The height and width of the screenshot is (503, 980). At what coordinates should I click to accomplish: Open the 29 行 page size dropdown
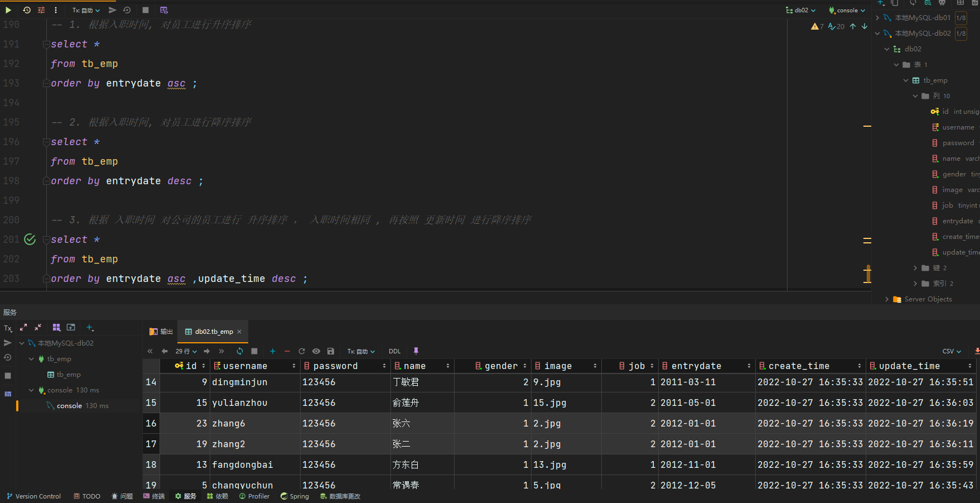[186, 351]
